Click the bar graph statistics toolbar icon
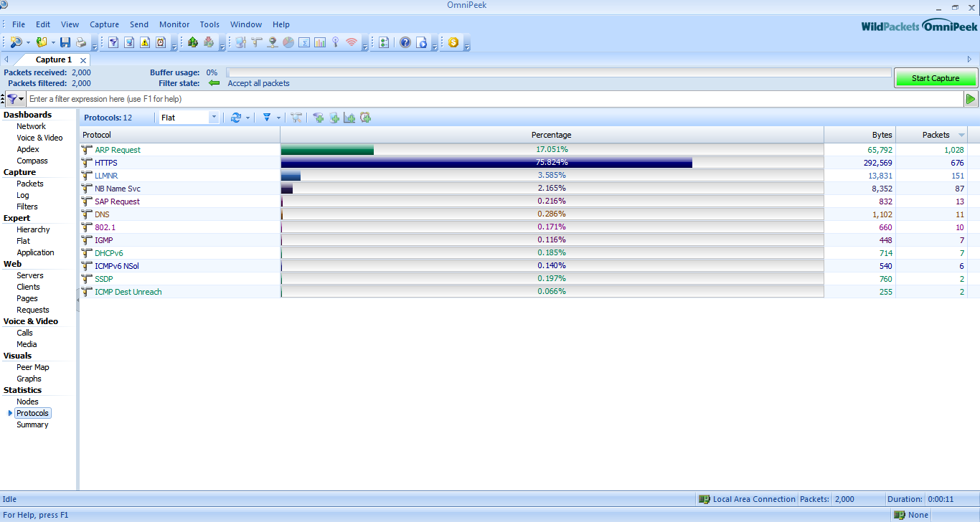Viewport: 980px width, 522px height. [319, 42]
